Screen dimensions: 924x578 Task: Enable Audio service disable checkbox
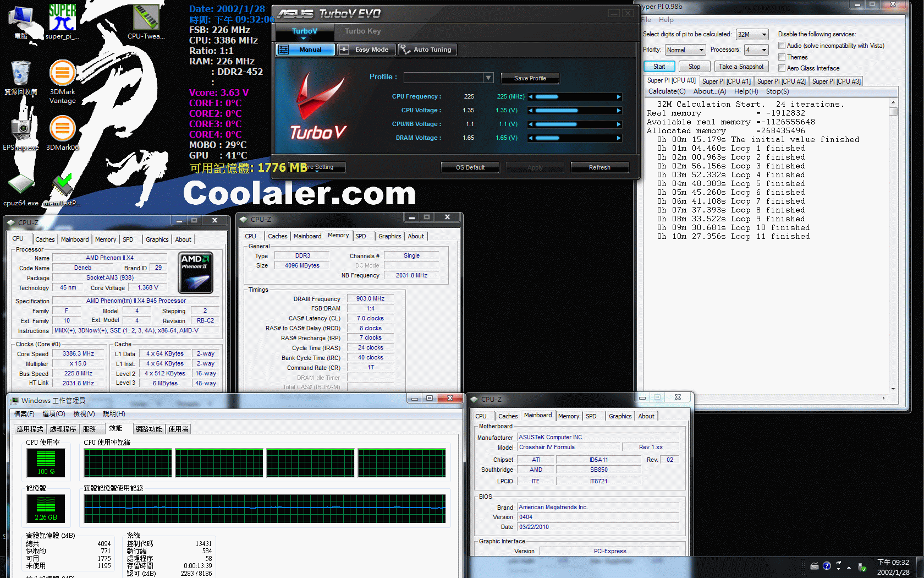(782, 46)
